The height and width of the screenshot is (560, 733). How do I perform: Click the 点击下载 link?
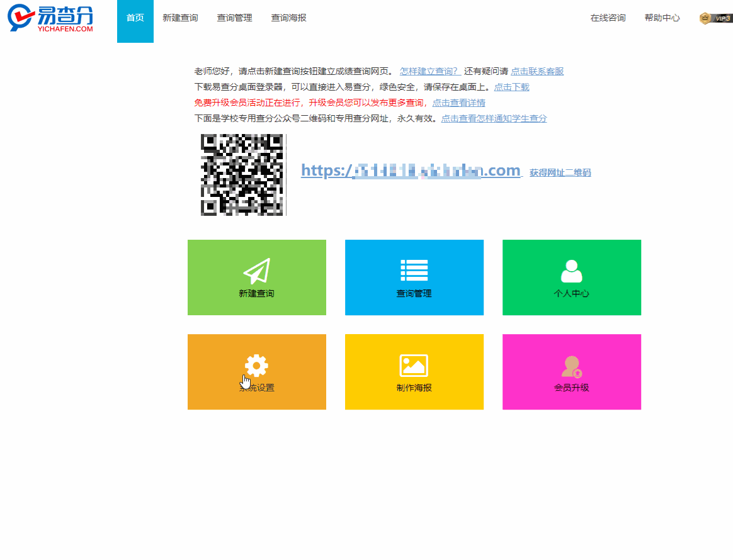pyautogui.click(x=512, y=87)
